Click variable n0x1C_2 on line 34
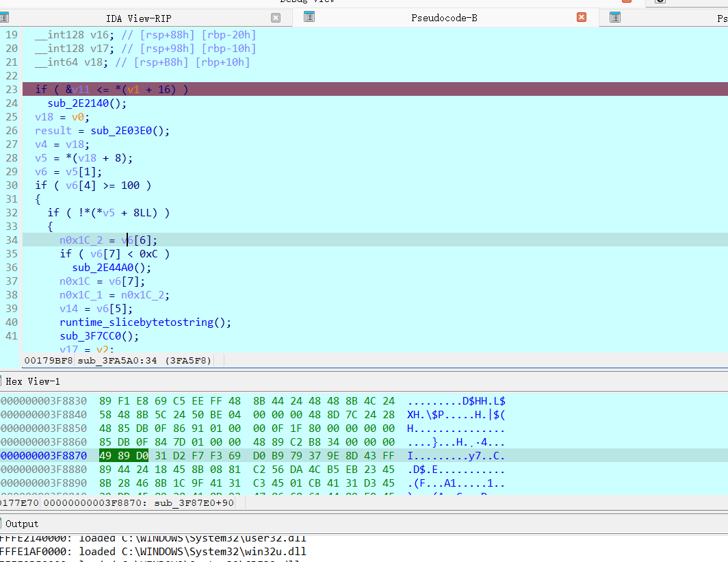The height and width of the screenshot is (562, 728). click(80, 240)
